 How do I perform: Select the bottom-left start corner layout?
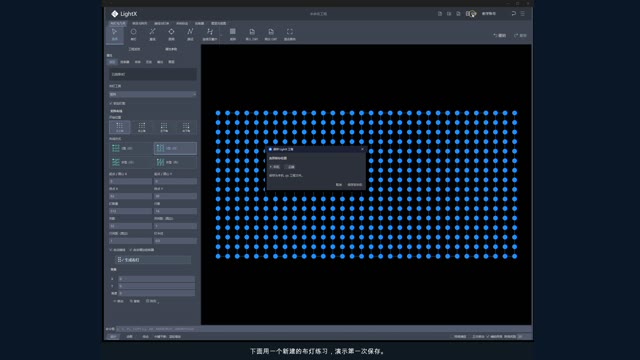(164, 127)
